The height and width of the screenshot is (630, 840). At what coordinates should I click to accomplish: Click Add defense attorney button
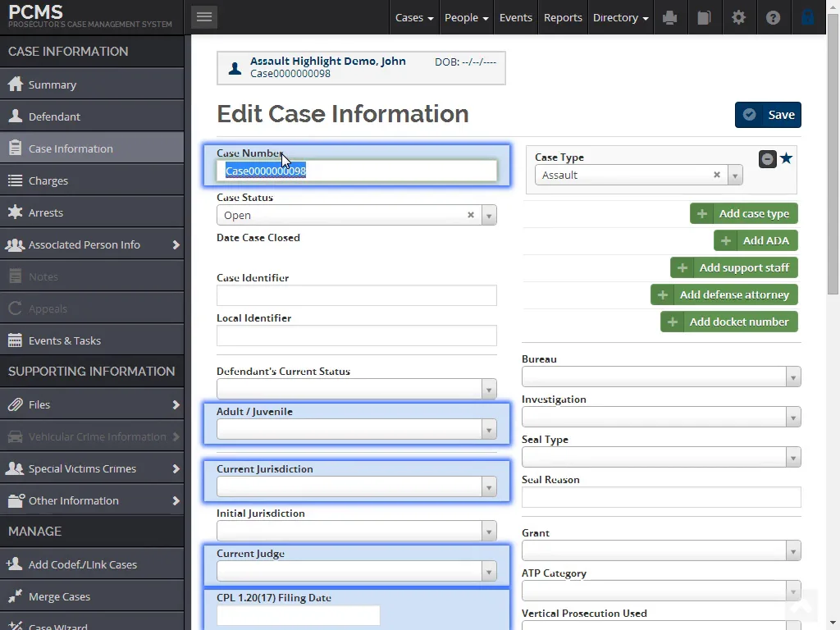point(724,294)
